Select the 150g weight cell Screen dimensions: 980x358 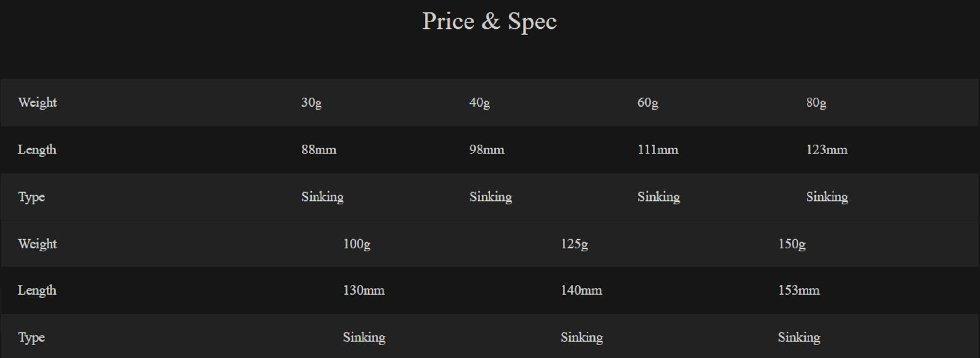(x=792, y=244)
